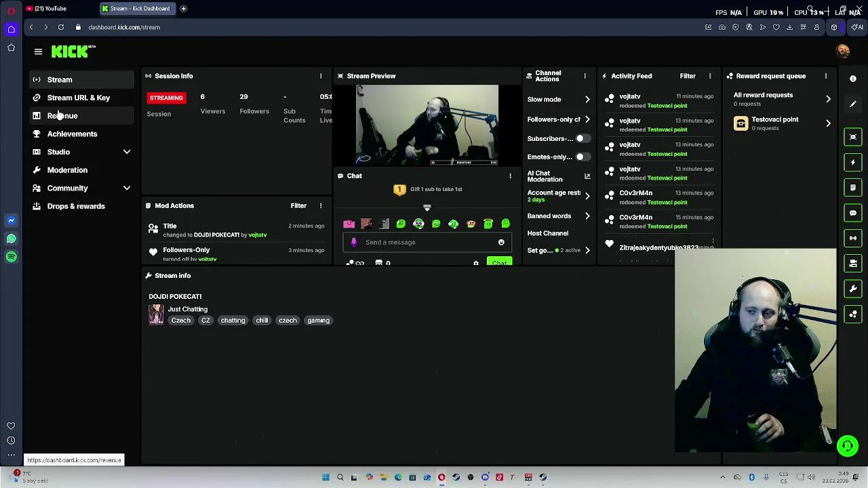Click the Just Chatting category thumbnail
The width and height of the screenshot is (868, 488).
click(x=156, y=314)
